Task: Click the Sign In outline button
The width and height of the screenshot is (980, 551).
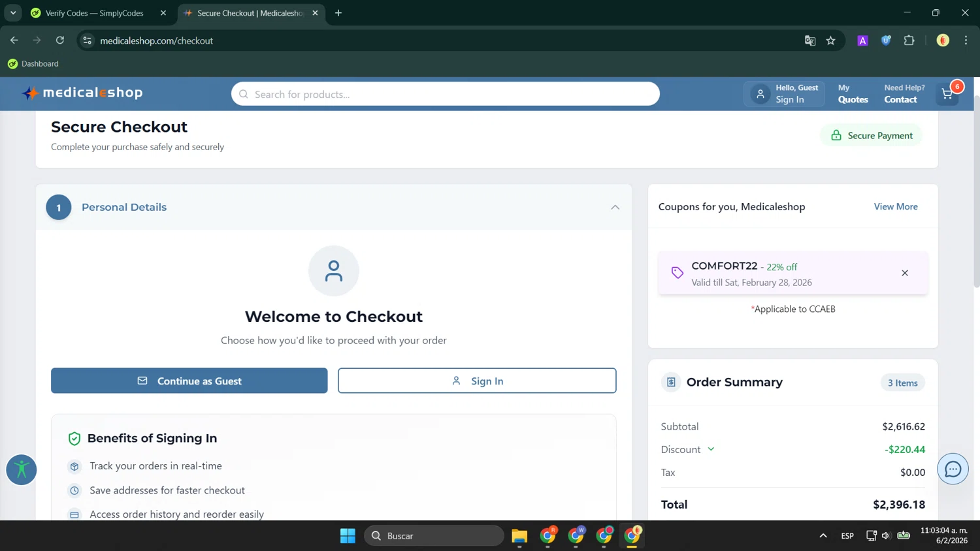Action: click(477, 381)
